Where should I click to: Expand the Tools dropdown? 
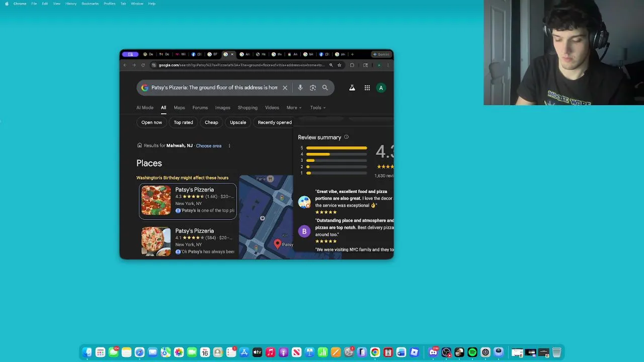(x=317, y=108)
